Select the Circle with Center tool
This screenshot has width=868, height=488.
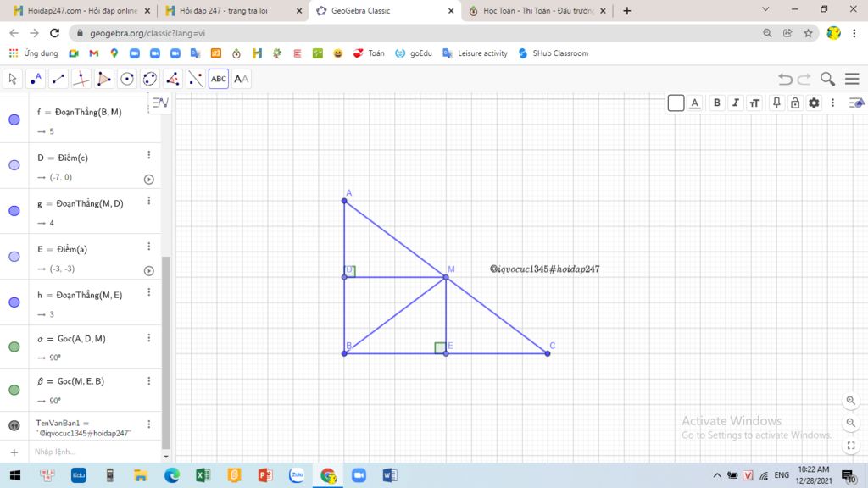(x=127, y=79)
